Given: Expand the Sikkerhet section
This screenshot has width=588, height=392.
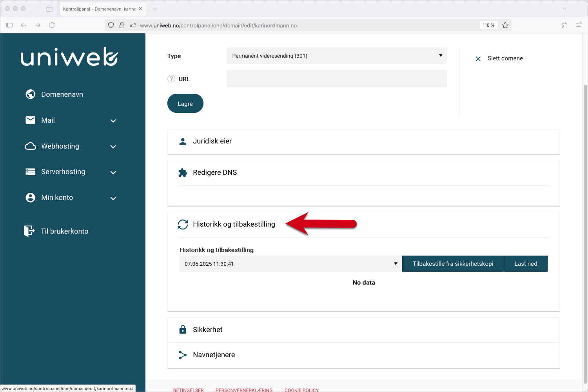Looking at the screenshot, I should tap(363, 330).
